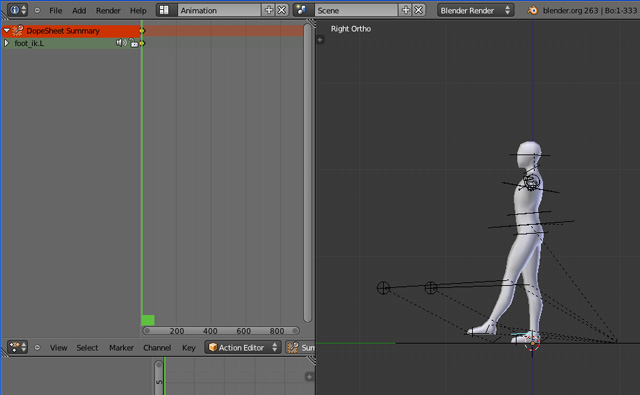Screen dimensions: 640x395
Task: Select the DopeSheet Summary keyframe diamond
Action: pos(142,31)
